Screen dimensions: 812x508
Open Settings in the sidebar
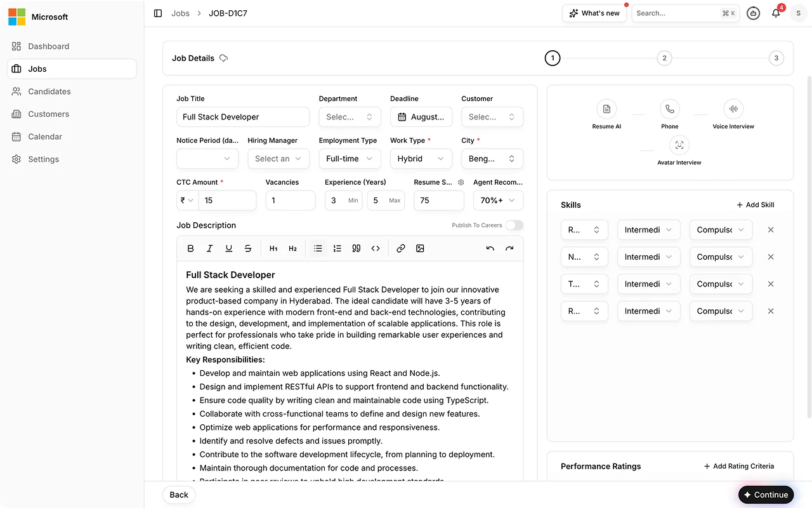click(72, 159)
